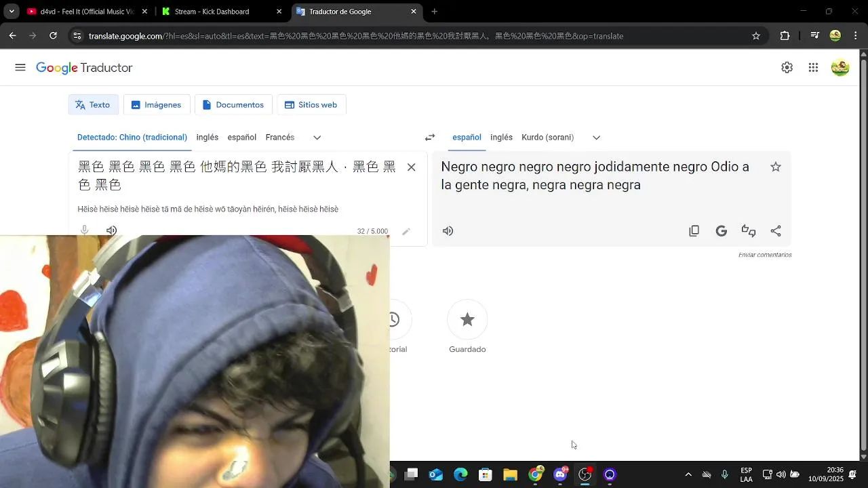Switch to Stream - Kick Dashboard tab
Viewport: 868px width, 488px height.
222,12
